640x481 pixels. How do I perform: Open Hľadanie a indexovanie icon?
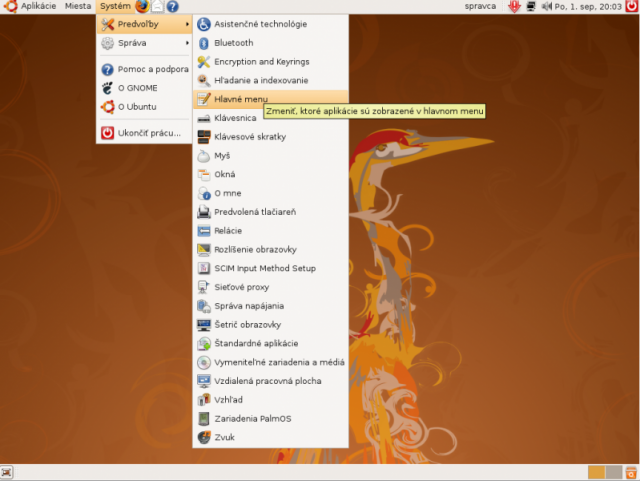204,80
